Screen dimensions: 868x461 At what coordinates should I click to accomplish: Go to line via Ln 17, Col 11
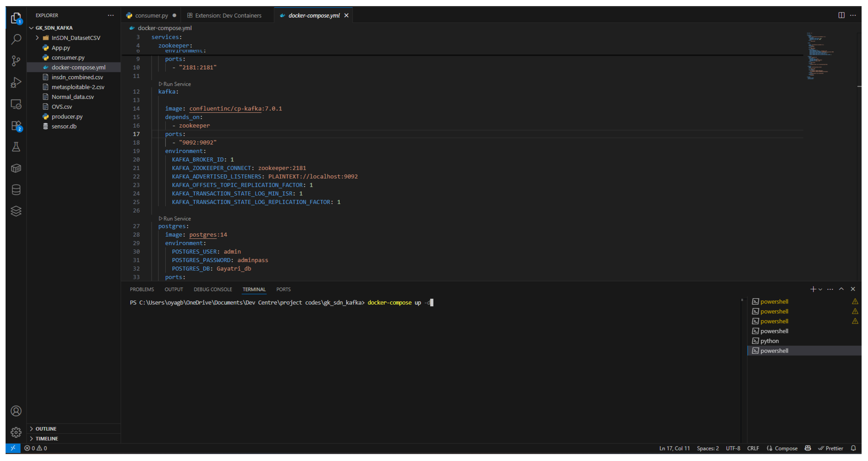[674, 448]
